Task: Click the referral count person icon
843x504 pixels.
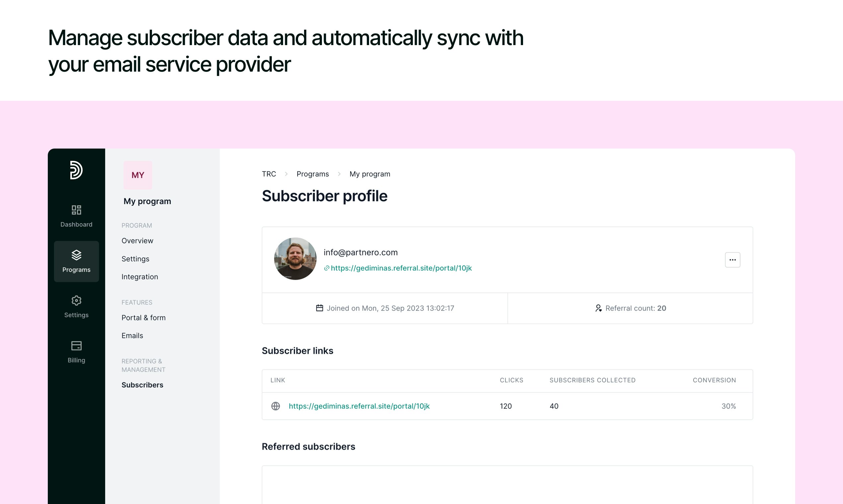Action: click(598, 308)
